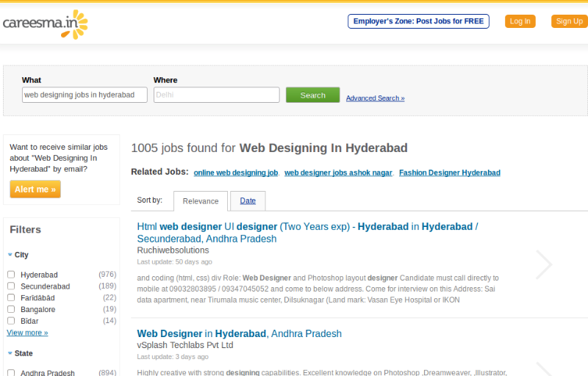588x376 pixels.
Task: Click the Hyderabad count (976)
Action: point(107,275)
